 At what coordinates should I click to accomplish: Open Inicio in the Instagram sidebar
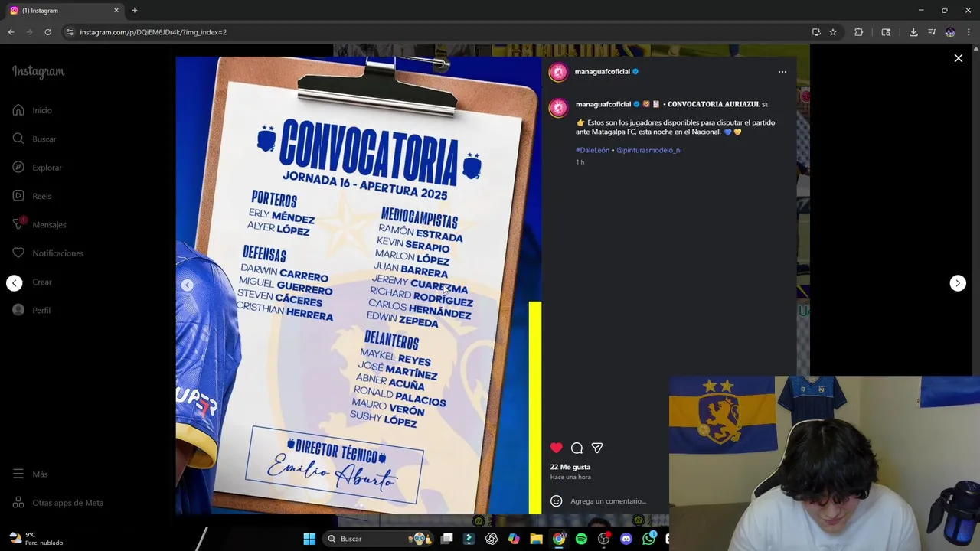[32, 110]
